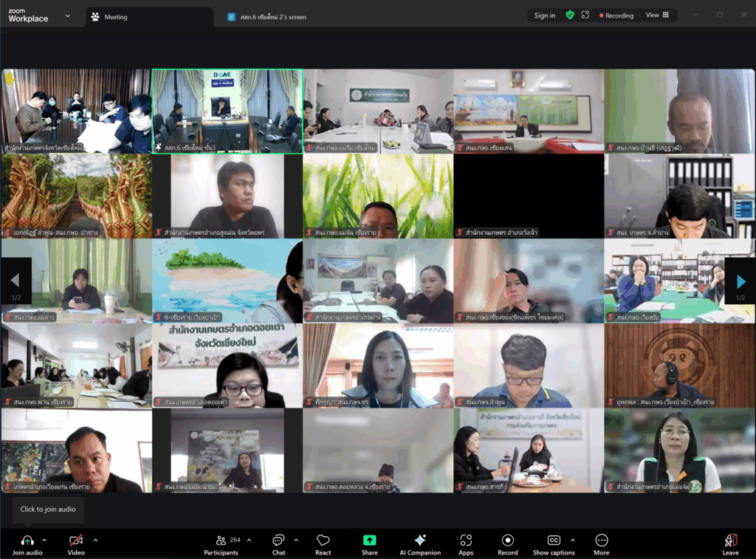Click the More options ellipsis icon
756x559 pixels.
[602, 541]
